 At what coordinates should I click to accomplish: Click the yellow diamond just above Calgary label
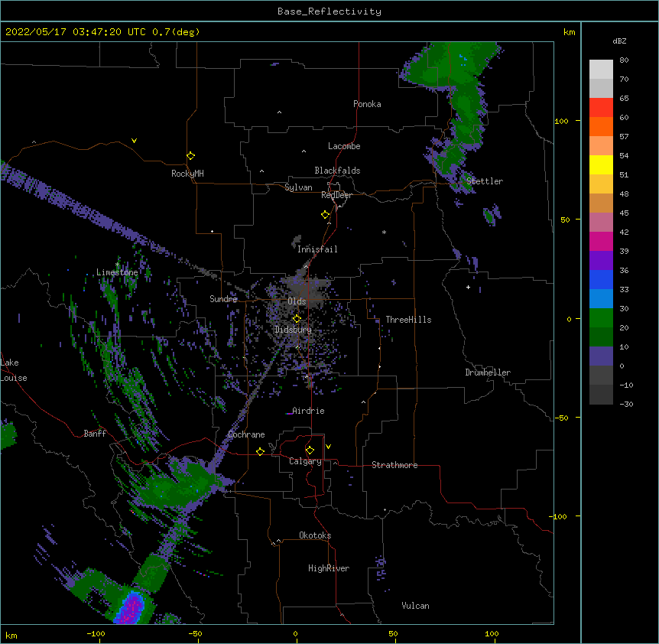pyautogui.click(x=310, y=450)
